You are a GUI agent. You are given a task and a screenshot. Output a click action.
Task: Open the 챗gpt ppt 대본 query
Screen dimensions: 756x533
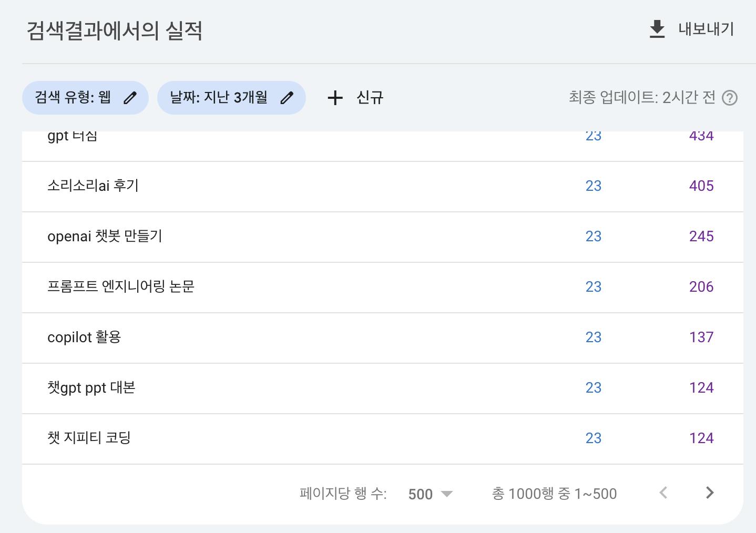click(x=91, y=388)
